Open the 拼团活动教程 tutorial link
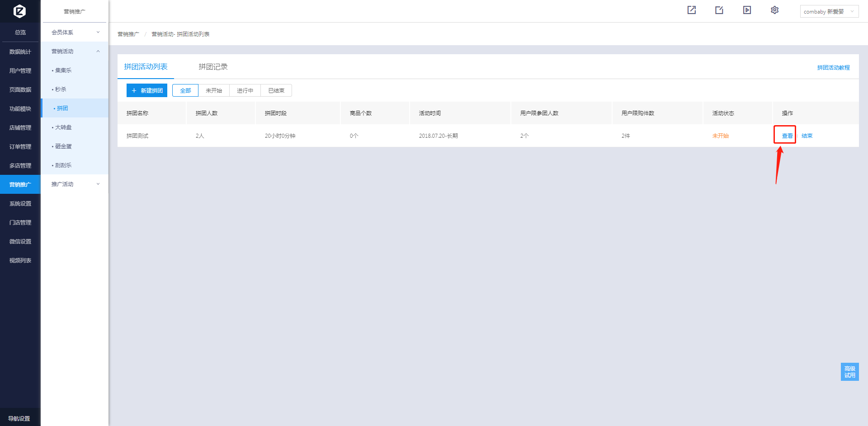868x426 pixels. [x=833, y=68]
